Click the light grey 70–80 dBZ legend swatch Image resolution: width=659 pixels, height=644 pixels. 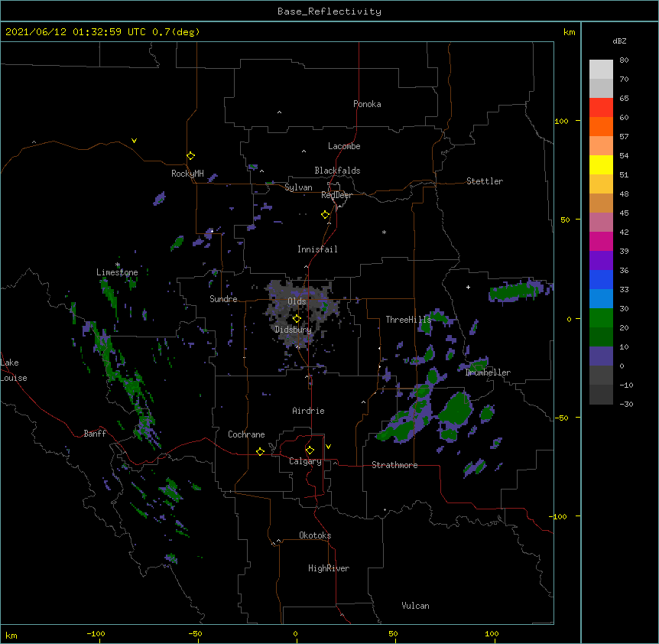point(601,69)
